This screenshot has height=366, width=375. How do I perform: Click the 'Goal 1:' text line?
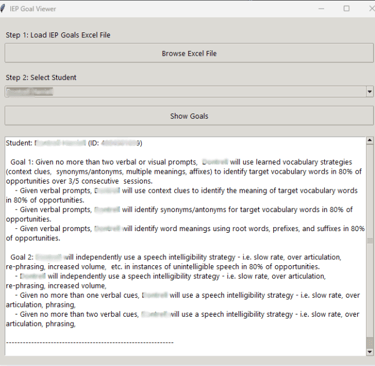(x=181, y=162)
